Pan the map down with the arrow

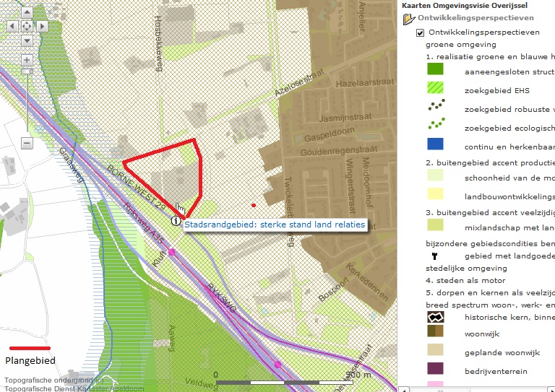27,40
